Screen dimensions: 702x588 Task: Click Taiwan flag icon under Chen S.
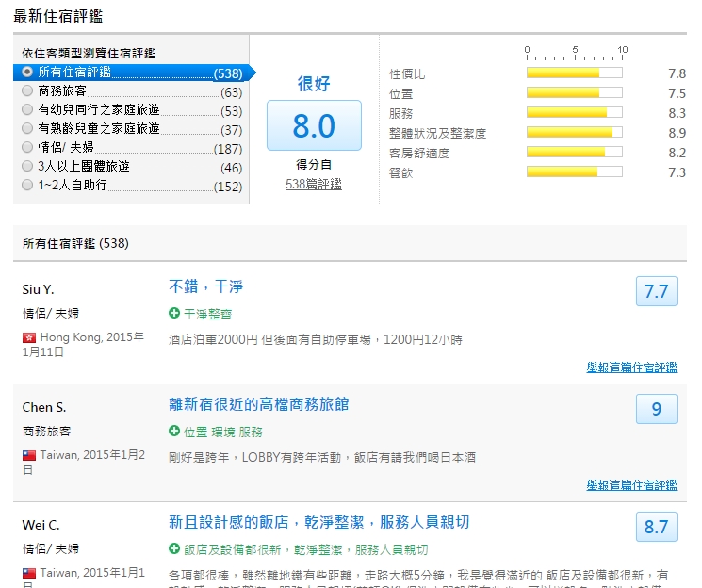29,455
